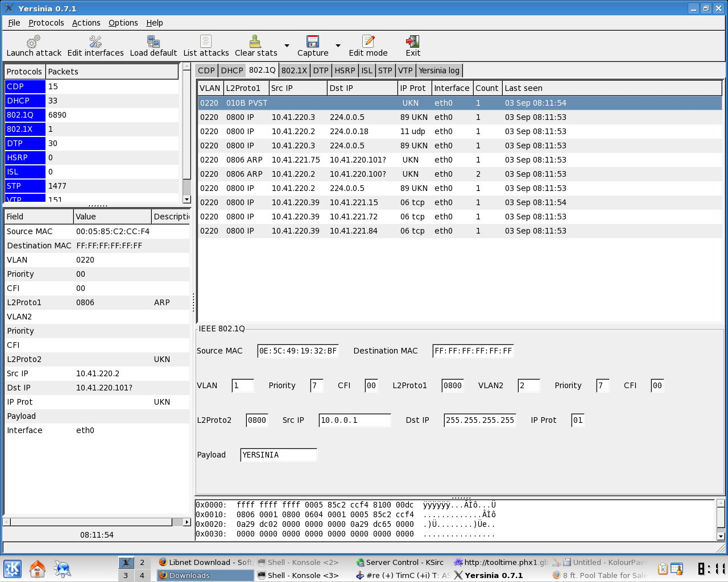Click the L2Proto1 input field
Viewport: 728px width, 582px height.
point(453,386)
